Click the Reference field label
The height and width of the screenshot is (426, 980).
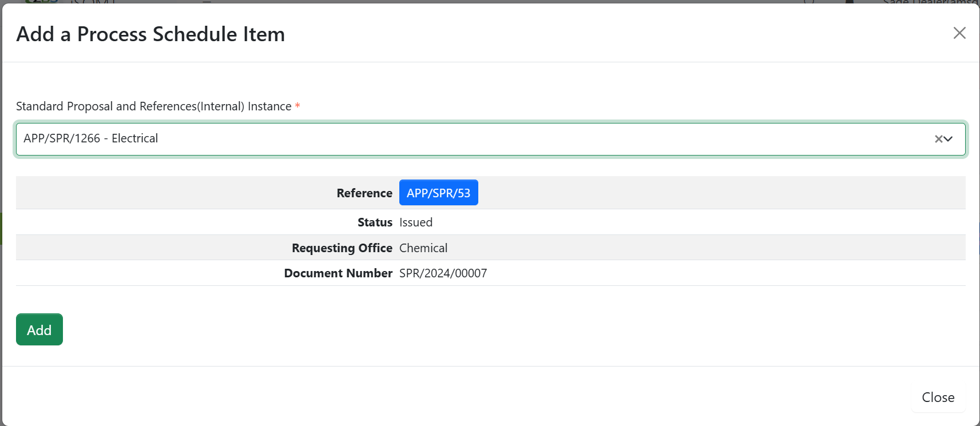[x=364, y=193]
